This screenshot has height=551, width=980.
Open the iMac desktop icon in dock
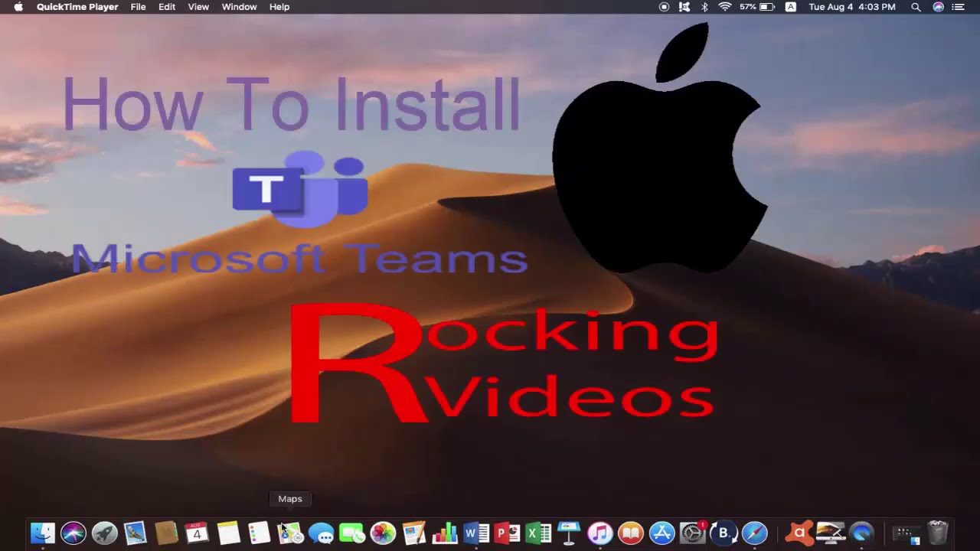tap(831, 533)
